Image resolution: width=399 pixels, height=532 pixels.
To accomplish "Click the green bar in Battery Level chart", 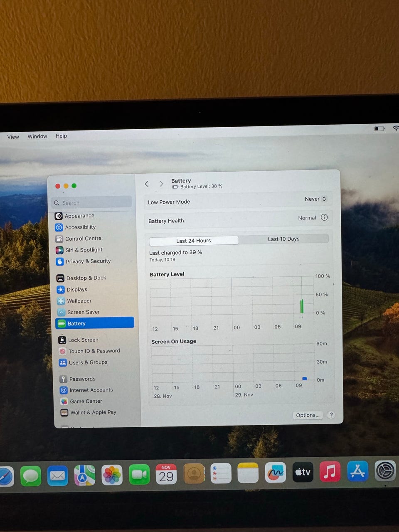I will tap(302, 306).
